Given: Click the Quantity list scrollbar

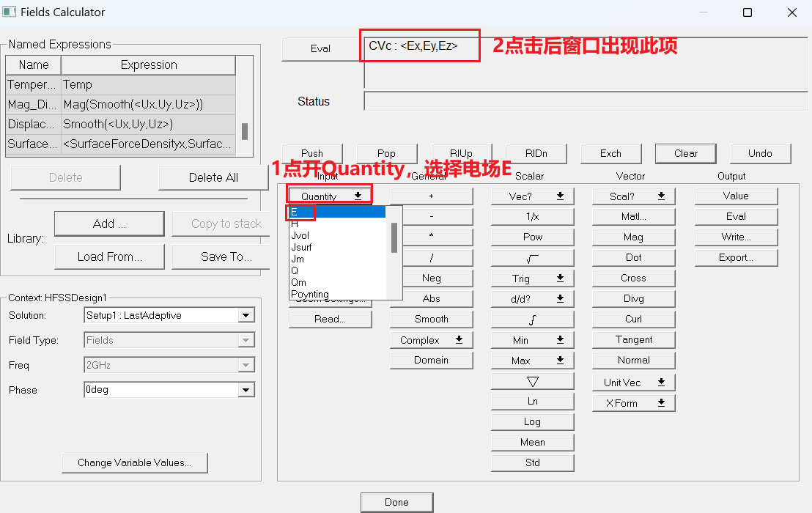Looking at the screenshot, I should coord(394,237).
